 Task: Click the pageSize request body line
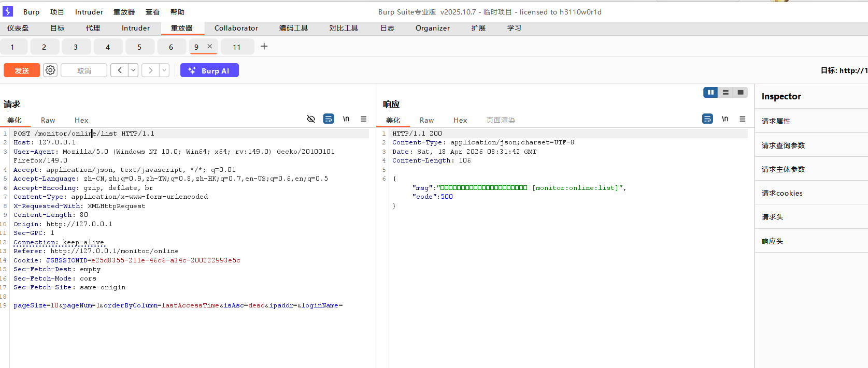pos(178,305)
